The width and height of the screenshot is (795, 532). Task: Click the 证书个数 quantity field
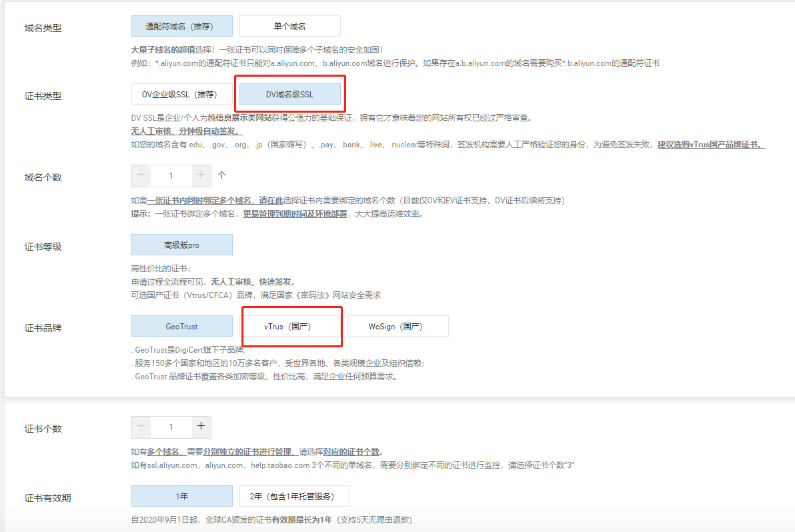point(171,427)
